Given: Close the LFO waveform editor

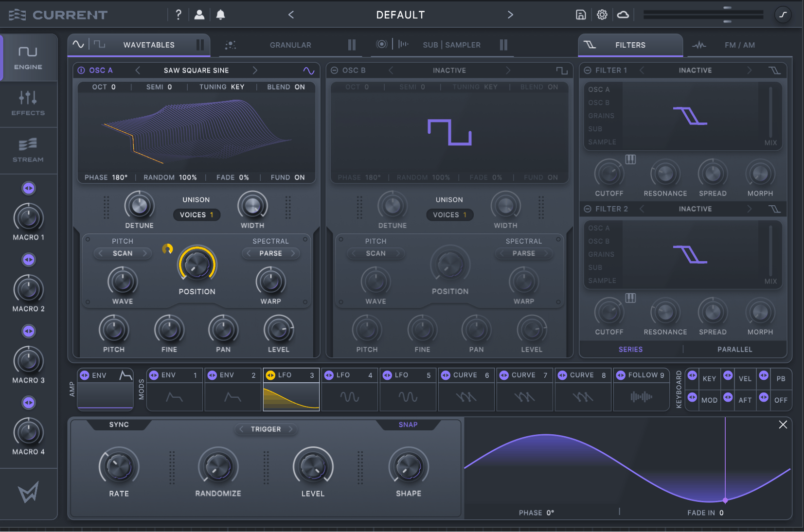Looking at the screenshot, I should click(783, 425).
